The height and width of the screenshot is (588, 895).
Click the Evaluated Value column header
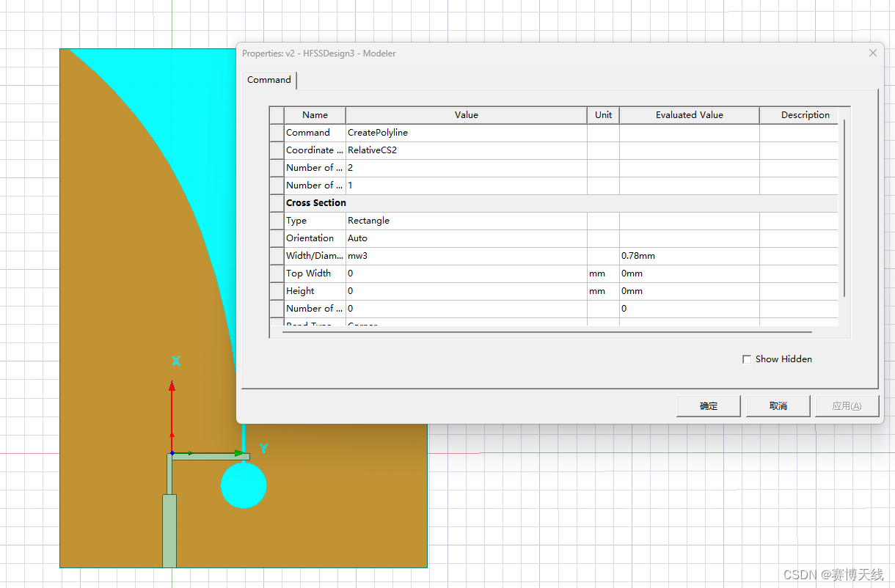[x=690, y=115]
